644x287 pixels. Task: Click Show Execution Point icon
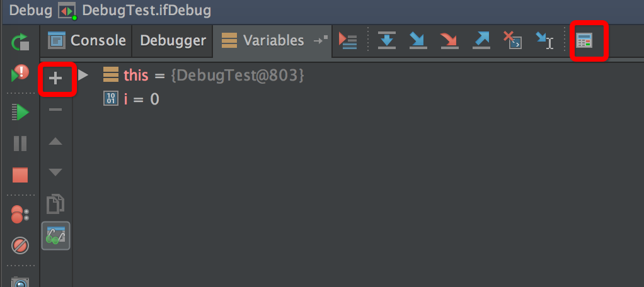pos(348,41)
